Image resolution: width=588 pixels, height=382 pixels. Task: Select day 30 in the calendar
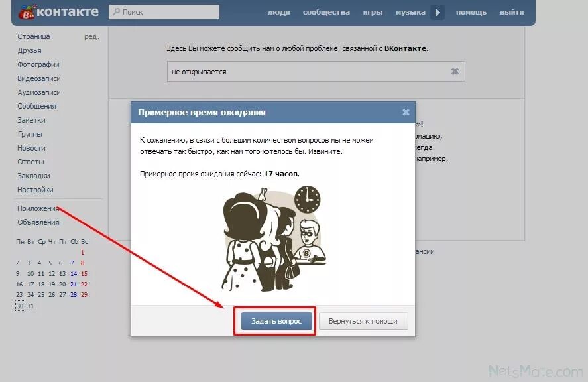pos(19,306)
